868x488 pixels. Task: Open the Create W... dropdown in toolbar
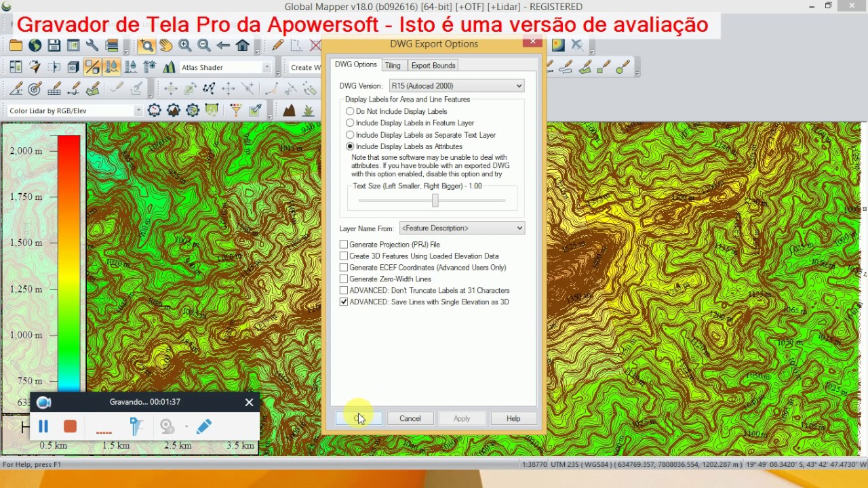tap(304, 67)
